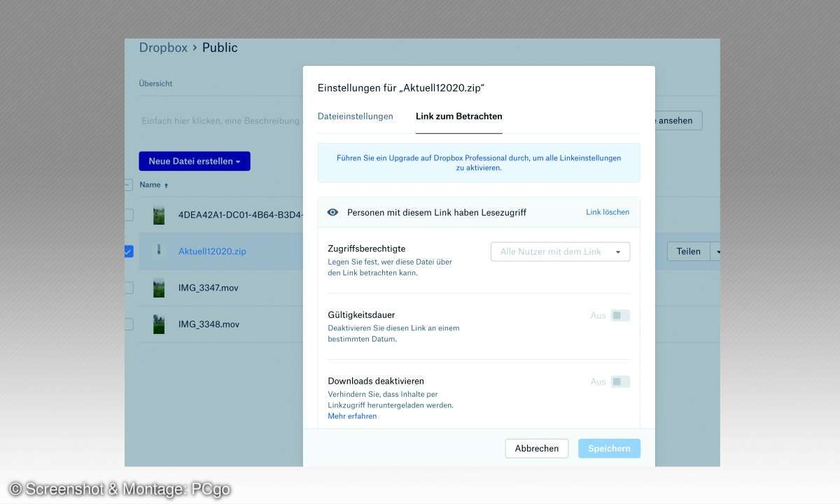
Task: Click the Teilen button for Aktuell12020.zip
Action: click(688, 251)
